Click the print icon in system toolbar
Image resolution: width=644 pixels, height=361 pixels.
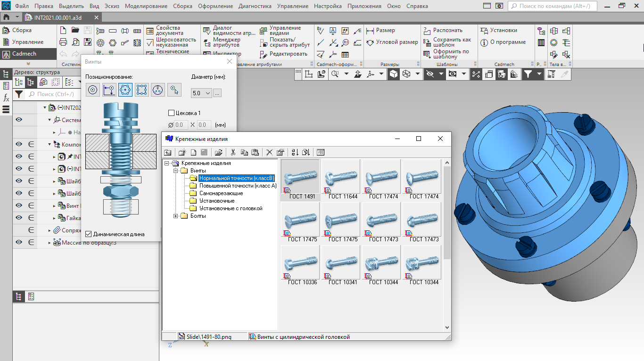pyautogui.click(x=63, y=42)
